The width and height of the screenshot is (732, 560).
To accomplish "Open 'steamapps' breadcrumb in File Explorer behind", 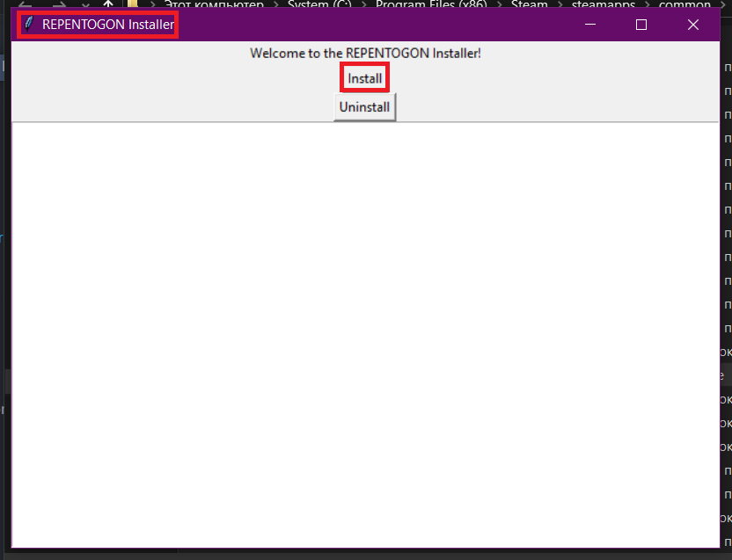I will click(x=604, y=4).
